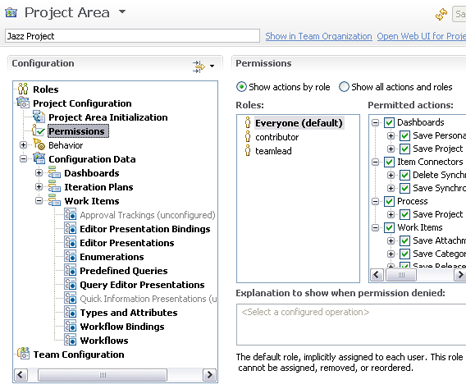The height and width of the screenshot is (389, 466).
Task: Click the Project Configuration node icon
Action: tap(23, 103)
